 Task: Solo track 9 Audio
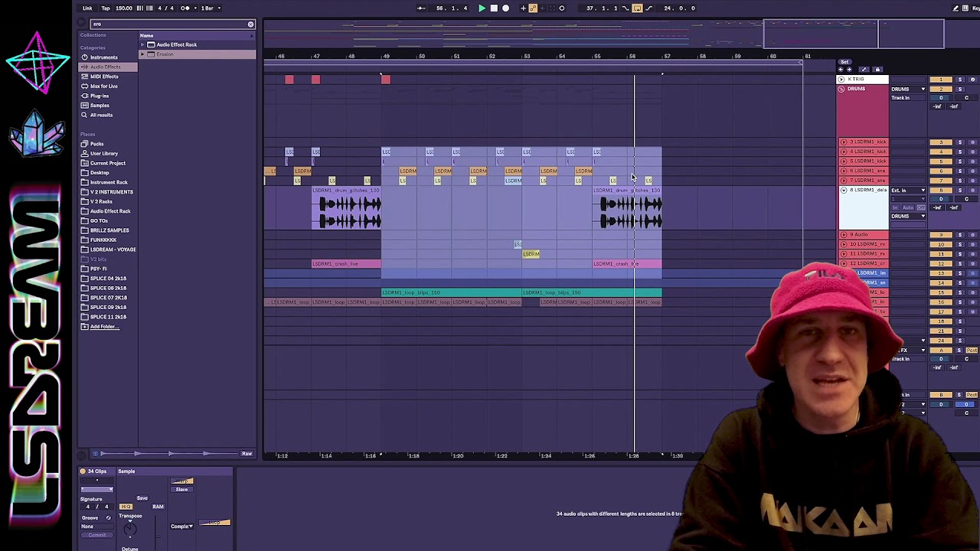tap(960, 235)
